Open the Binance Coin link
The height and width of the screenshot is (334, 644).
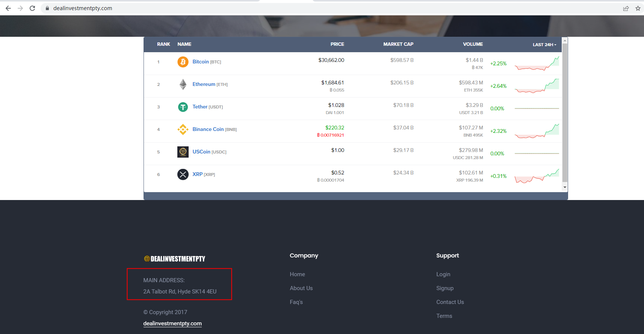208,129
